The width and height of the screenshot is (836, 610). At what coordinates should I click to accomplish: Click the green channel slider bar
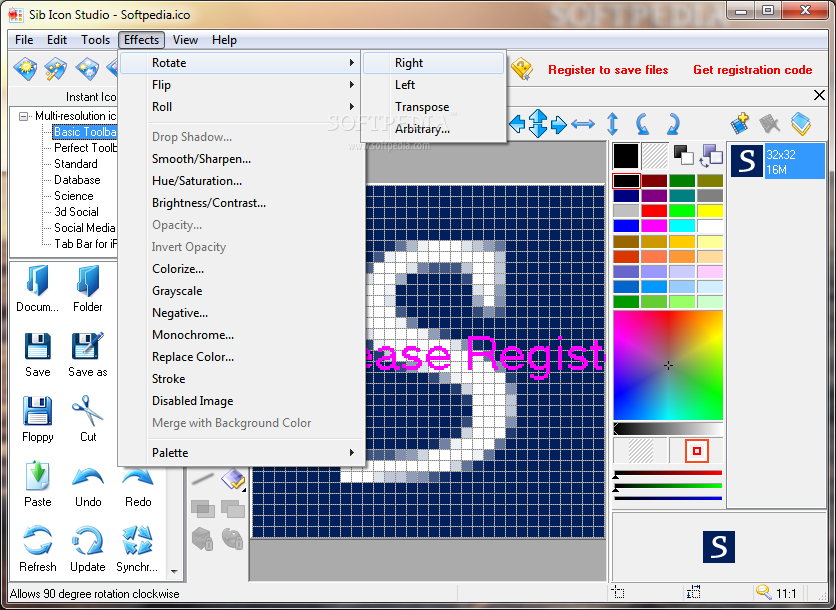(x=668, y=486)
